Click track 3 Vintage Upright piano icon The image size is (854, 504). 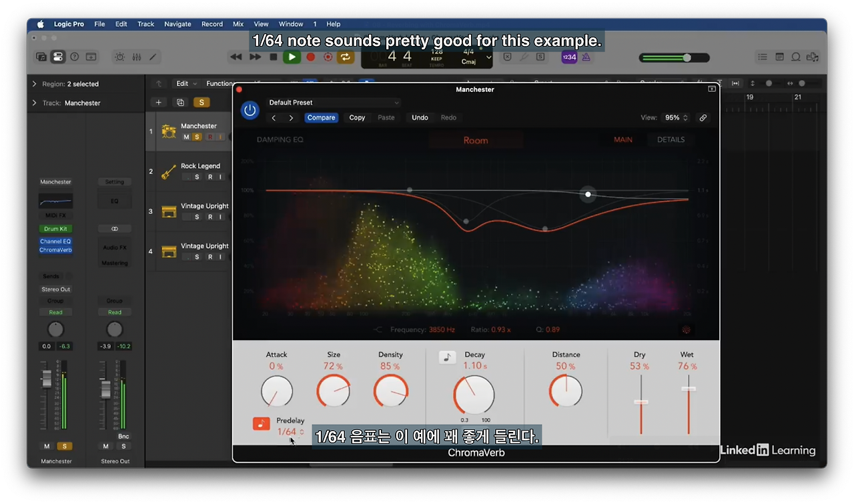tap(169, 211)
